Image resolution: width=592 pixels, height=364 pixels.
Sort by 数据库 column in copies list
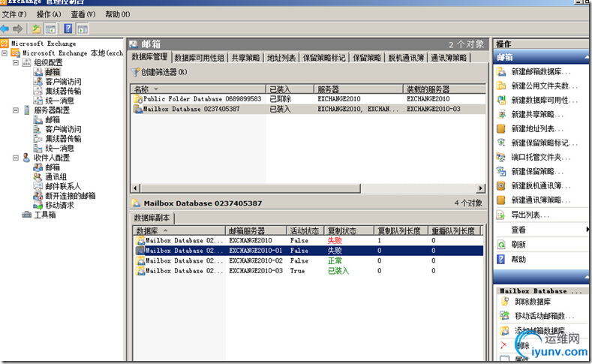(179, 230)
